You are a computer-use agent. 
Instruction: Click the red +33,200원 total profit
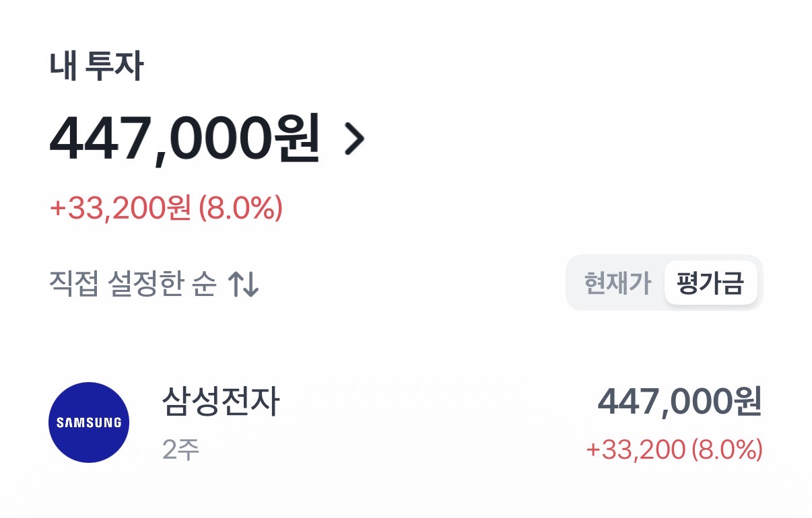pos(121,209)
